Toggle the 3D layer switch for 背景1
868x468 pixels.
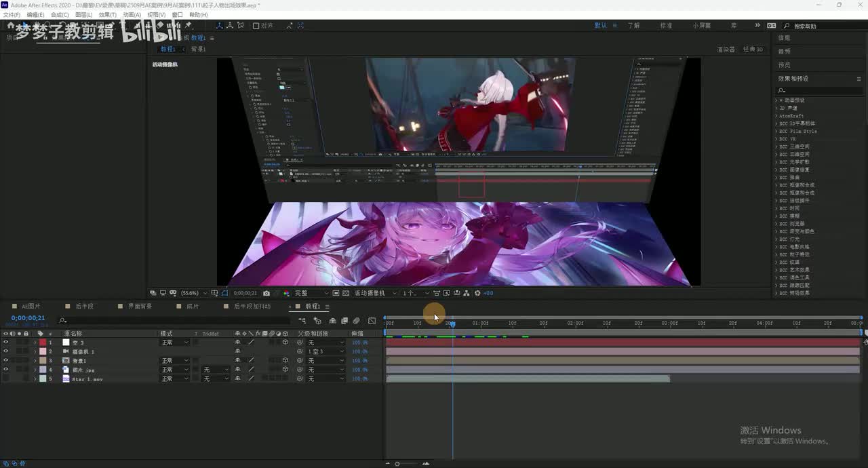pos(285,361)
